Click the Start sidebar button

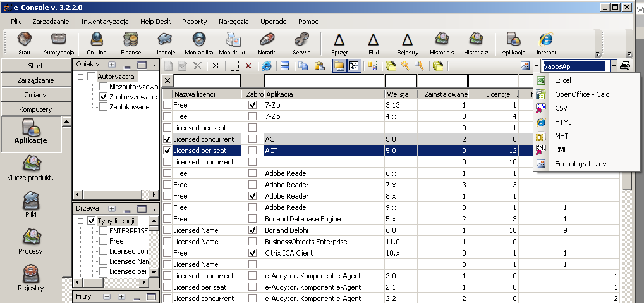[x=36, y=66]
